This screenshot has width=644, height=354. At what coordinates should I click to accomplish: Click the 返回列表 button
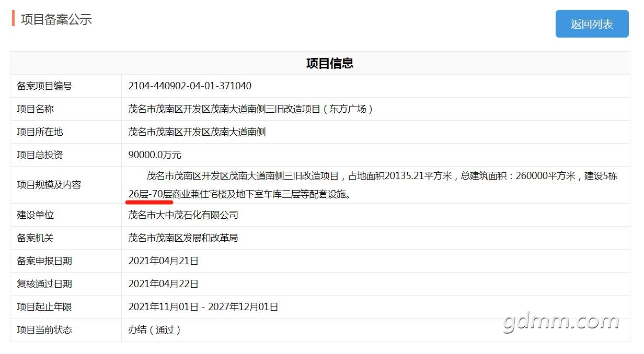(592, 24)
